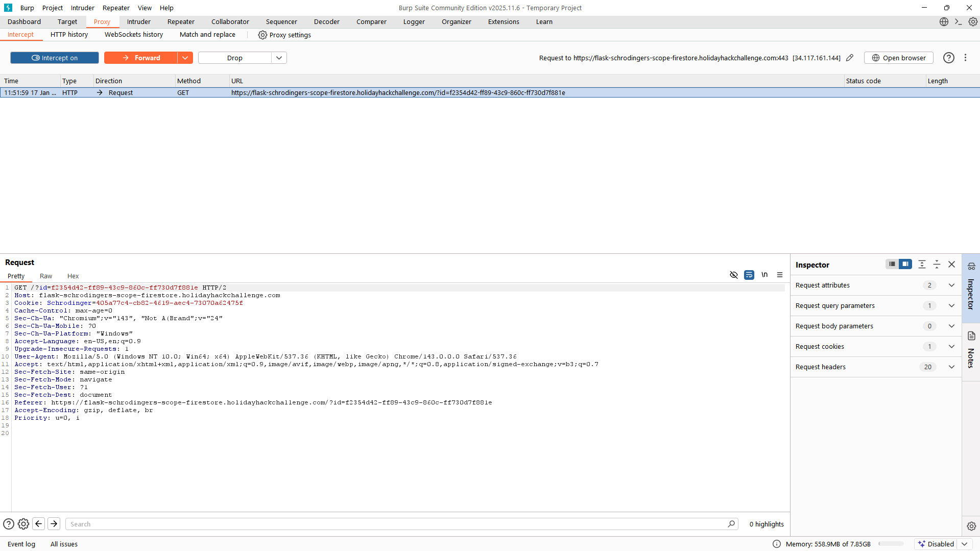Toggle line wrap icon in request editor
Screen dimensions: 980x551
point(749,275)
